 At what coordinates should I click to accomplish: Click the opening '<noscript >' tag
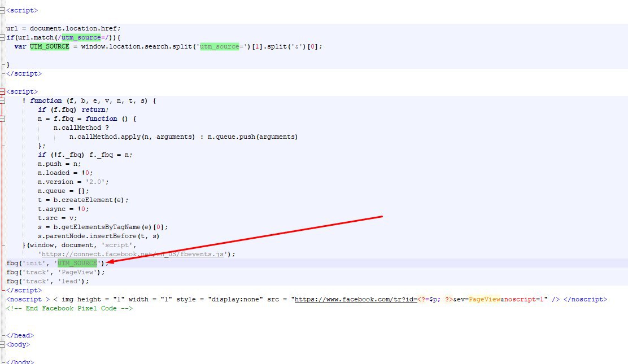(x=28, y=300)
